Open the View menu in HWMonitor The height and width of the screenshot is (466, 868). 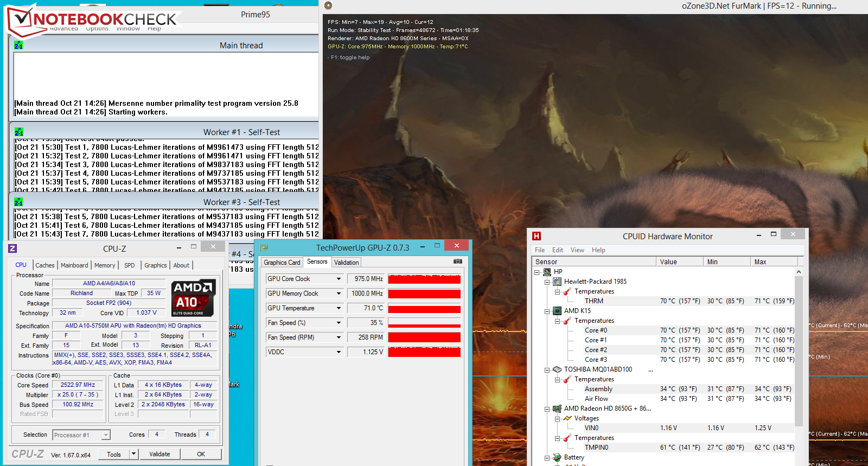577,250
